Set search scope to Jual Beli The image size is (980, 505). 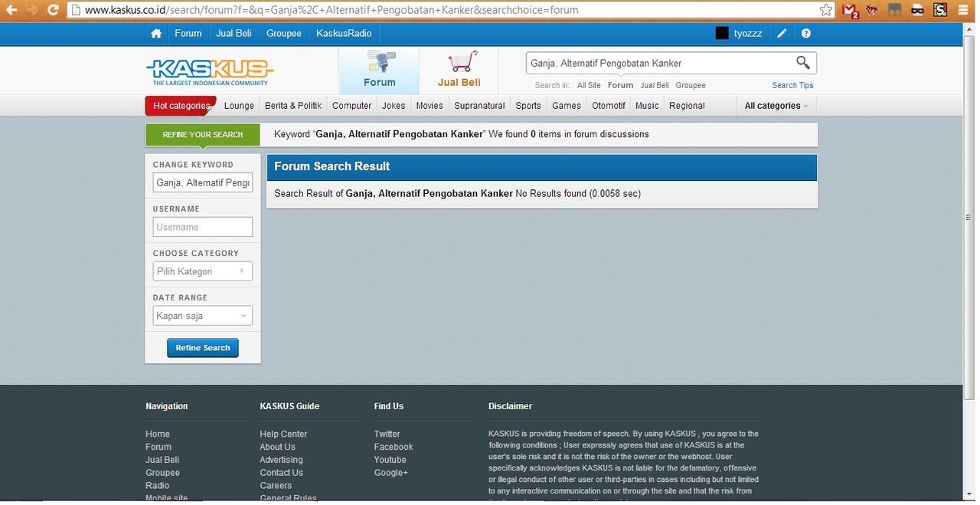[x=655, y=85]
